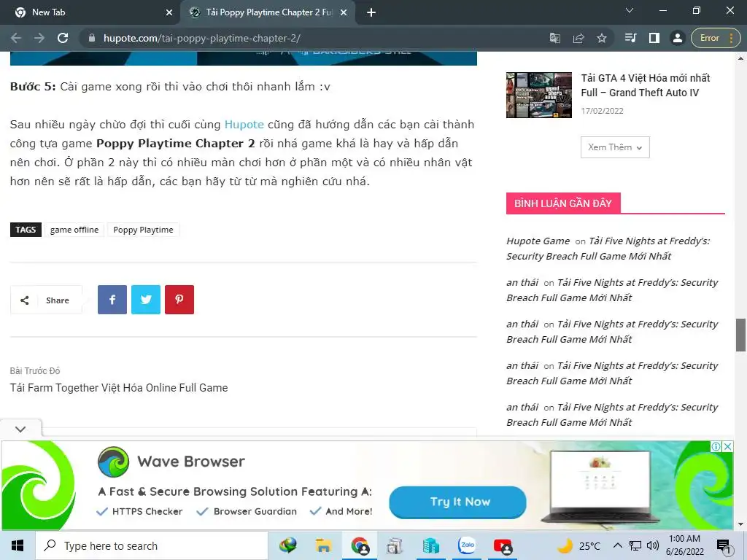The image size is (747, 560).
Task: Open a new tab with plus button
Action: coord(371,12)
